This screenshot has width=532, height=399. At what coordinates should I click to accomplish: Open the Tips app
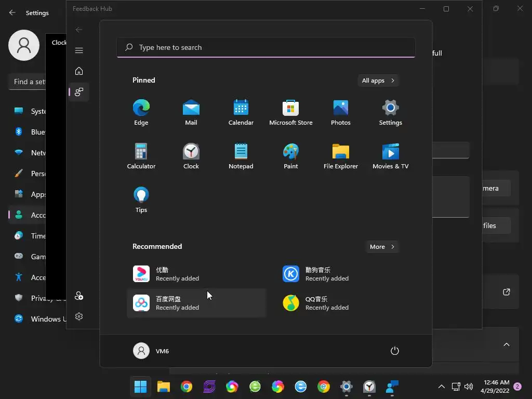click(x=141, y=199)
